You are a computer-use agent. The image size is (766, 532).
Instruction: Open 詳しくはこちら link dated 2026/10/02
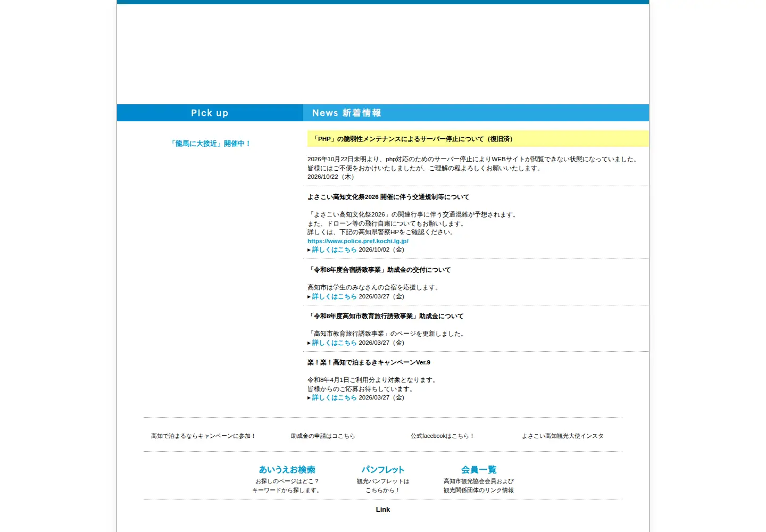coord(334,250)
